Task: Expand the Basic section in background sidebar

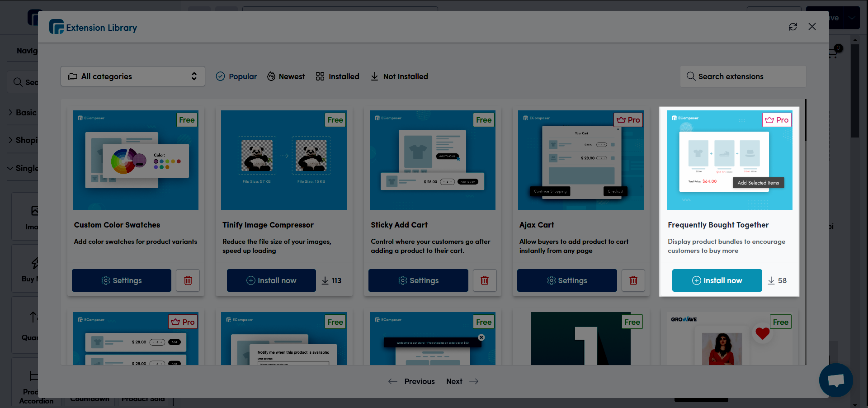Action: (x=23, y=112)
